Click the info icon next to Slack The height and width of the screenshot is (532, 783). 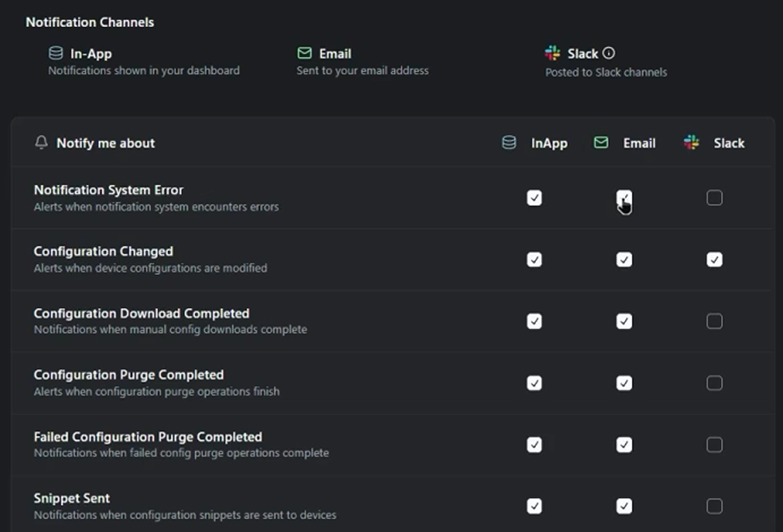pos(609,53)
